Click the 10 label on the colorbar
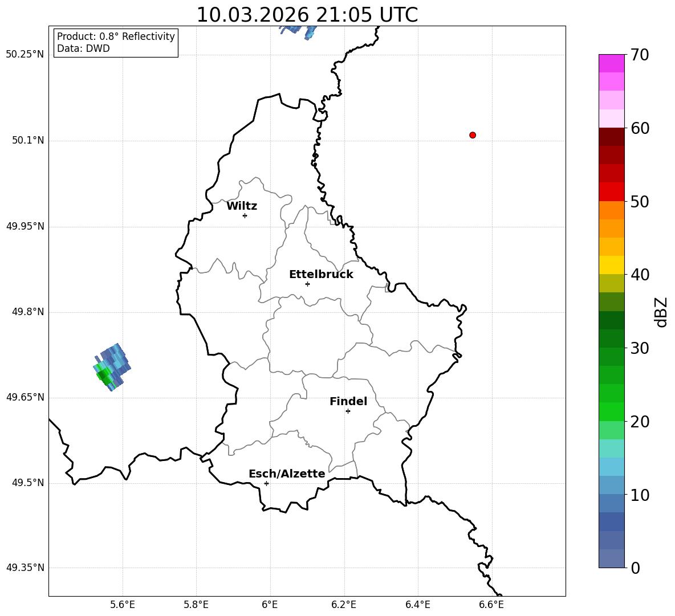Viewport: 675px width, 616px height. pyautogui.click(x=640, y=495)
